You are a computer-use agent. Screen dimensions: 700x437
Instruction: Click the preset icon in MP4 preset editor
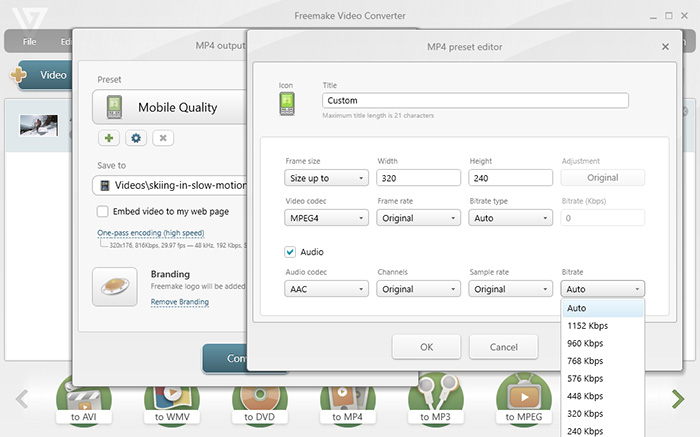287,104
